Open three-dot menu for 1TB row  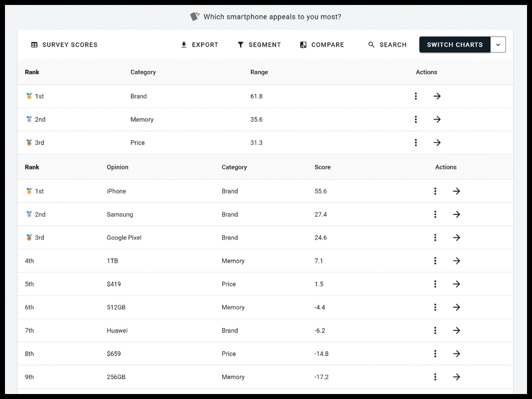tap(435, 260)
